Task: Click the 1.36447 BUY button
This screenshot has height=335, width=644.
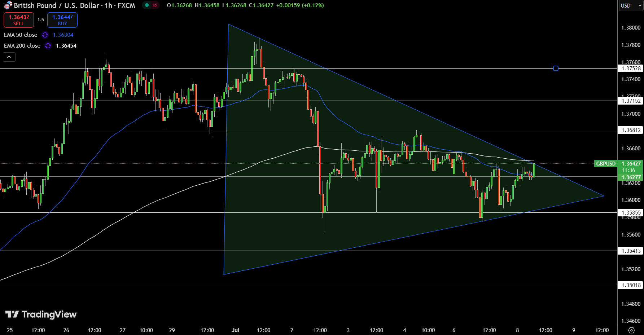Action: [62, 20]
